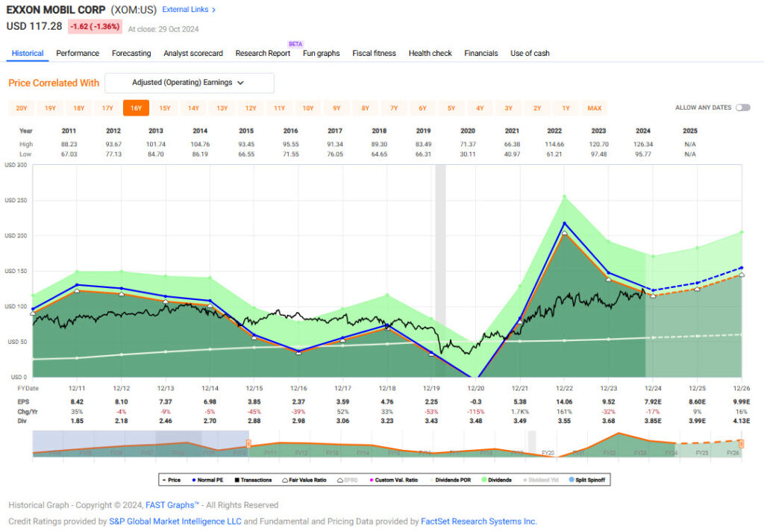Show the 2Y time range
This screenshot has height=532, width=764.
[537, 108]
